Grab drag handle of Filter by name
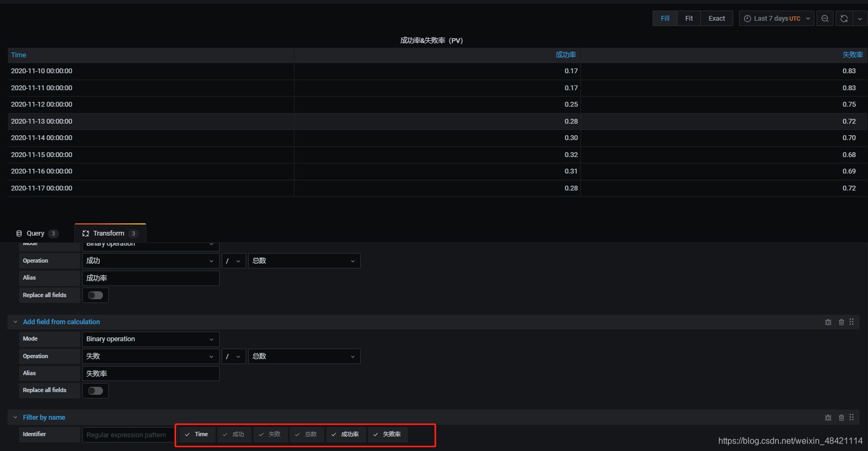This screenshot has height=451, width=868. [x=852, y=418]
